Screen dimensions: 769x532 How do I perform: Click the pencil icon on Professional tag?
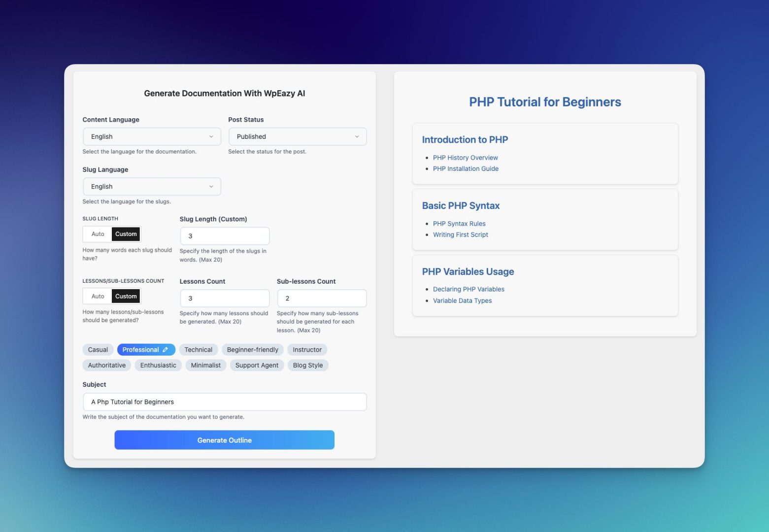(x=166, y=350)
